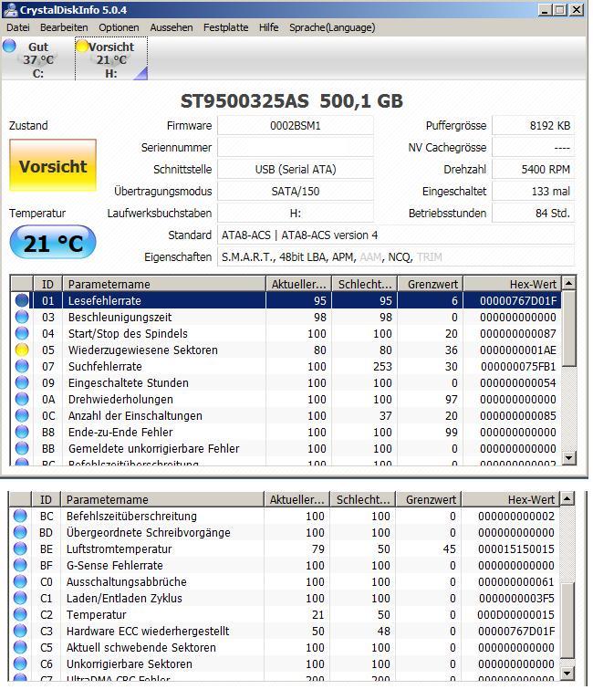This screenshot has width=593, height=700.
Task: Click hex value 0000000003F5
Action: pyautogui.click(x=516, y=598)
